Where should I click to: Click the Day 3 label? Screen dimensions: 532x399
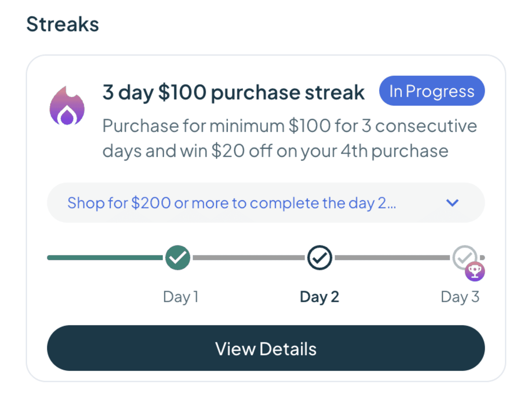pyautogui.click(x=460, y=297)
